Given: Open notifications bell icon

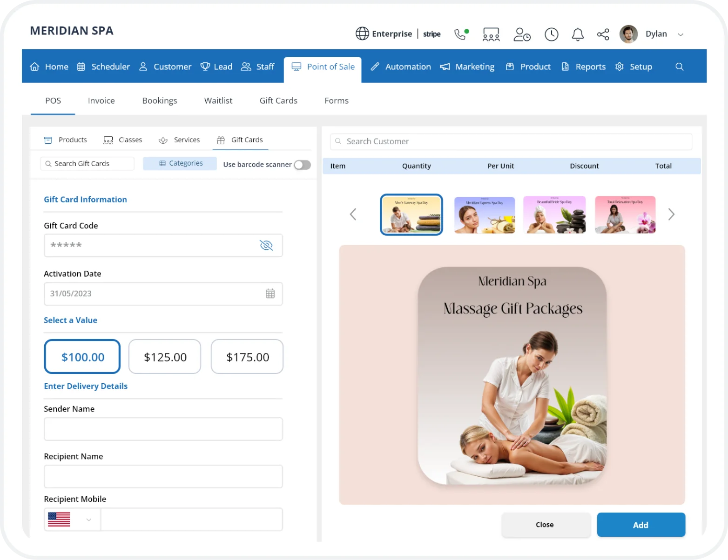Looking at the screenshot, I should [x=578, y=34].
